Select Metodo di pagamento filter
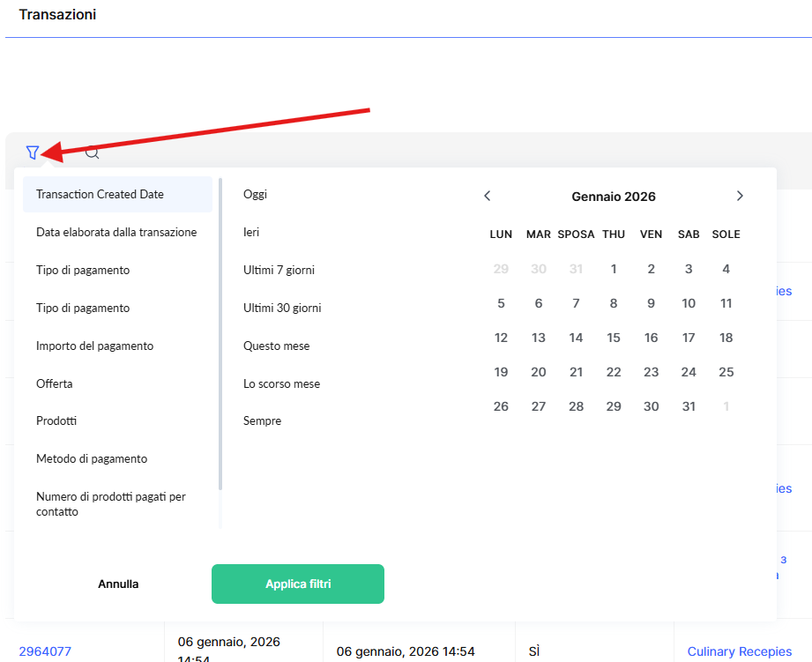 pyautogui.click(x=92, y=459)
